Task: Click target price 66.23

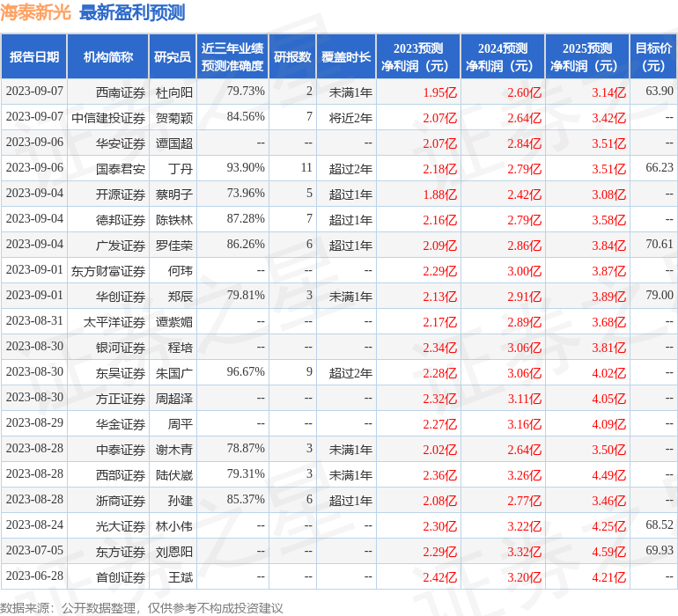Action: tap(660, 167)
